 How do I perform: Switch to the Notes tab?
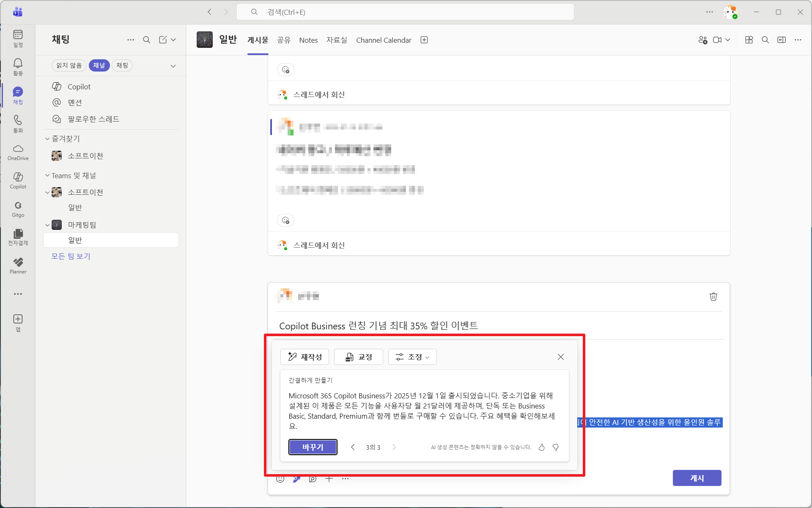[308, 40]
